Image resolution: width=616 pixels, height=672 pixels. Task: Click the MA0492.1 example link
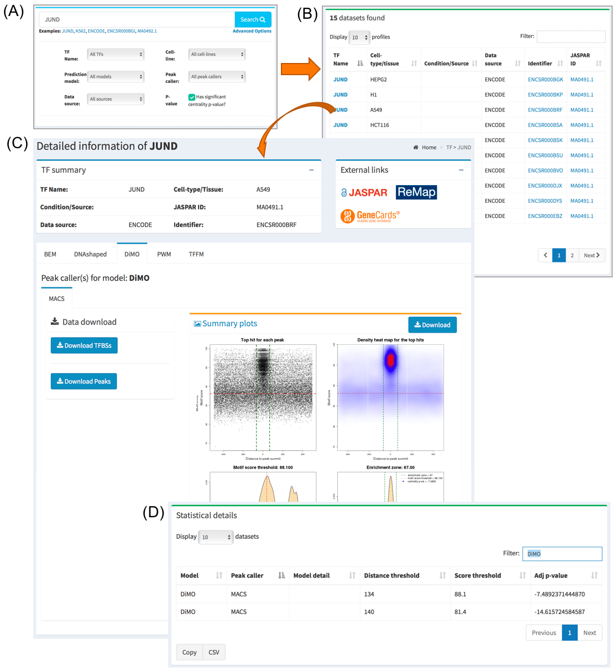(147, 31)
